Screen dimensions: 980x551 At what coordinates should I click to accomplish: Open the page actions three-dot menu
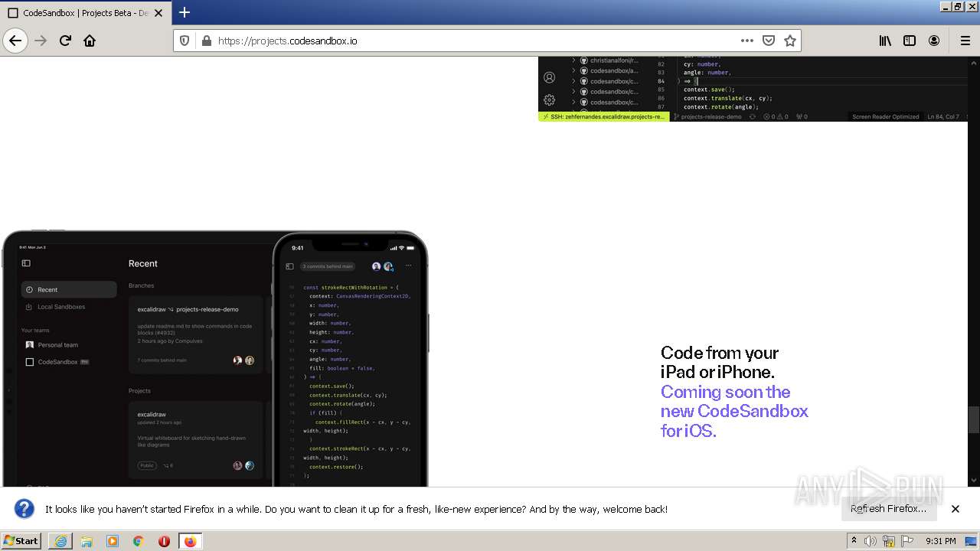tap(747, 41)
